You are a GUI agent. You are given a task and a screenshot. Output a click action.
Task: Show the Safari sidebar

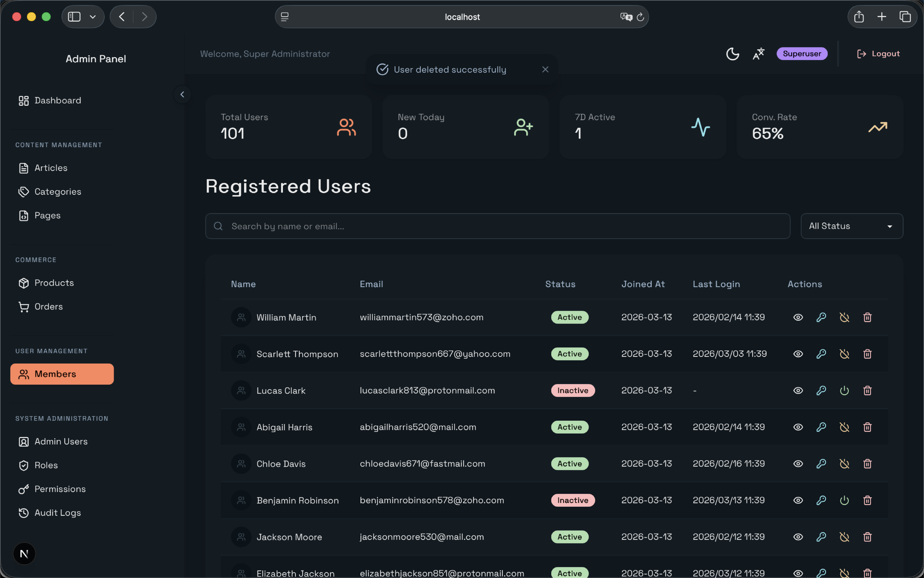click(x=74, y=17)
